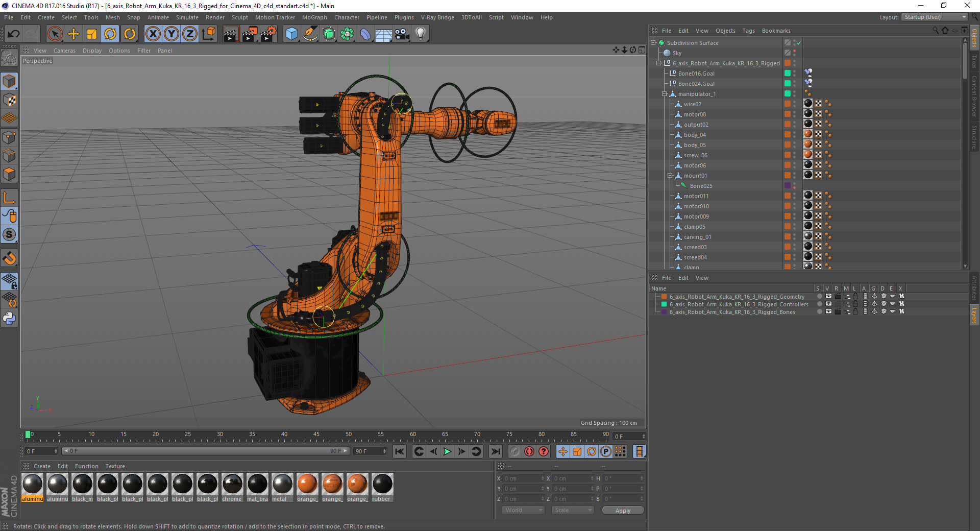This screenshot has height=531, width=980.
Task: Toggle Solo for Rigged_Geometry layer
Action: pos(819,297)
